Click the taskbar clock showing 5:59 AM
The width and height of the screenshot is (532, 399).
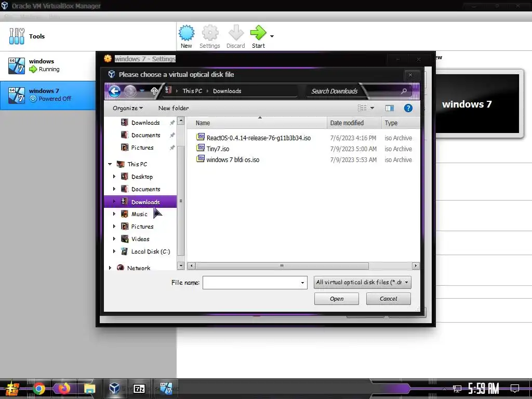(484, 389)
